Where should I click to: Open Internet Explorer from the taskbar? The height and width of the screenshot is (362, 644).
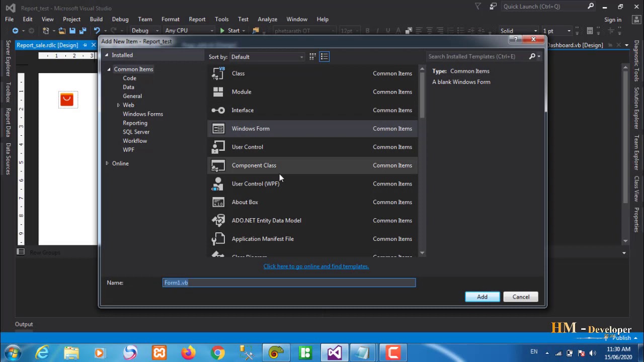42,353
